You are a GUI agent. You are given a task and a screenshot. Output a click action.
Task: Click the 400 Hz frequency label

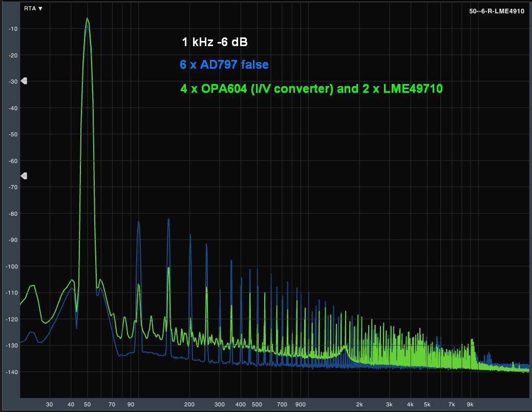241,404
